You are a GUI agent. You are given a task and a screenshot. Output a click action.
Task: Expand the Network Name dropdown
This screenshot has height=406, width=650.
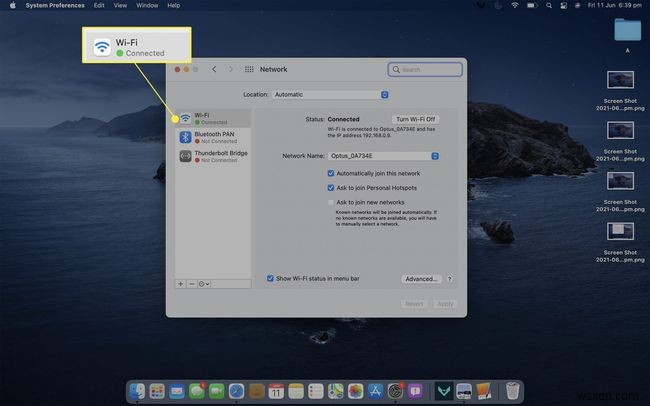pos(383,156)
